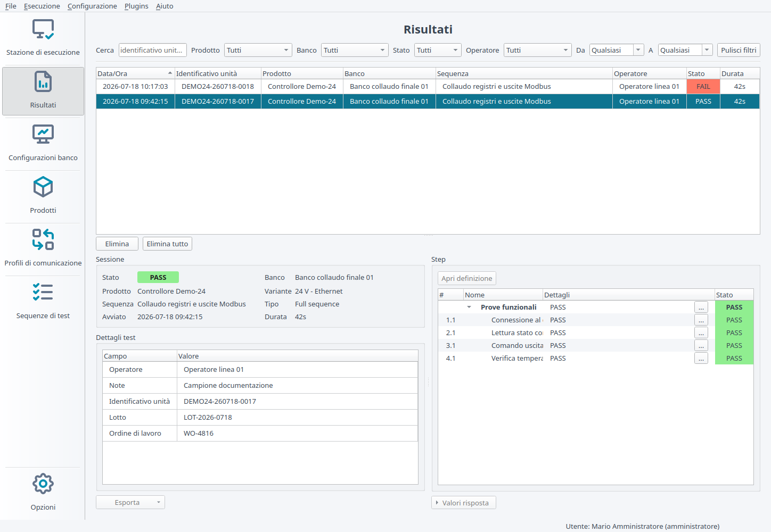Open the Configurazione menu
Image resolution: width=771 pixels, height=532 pixels.
[x=92, y=6]
